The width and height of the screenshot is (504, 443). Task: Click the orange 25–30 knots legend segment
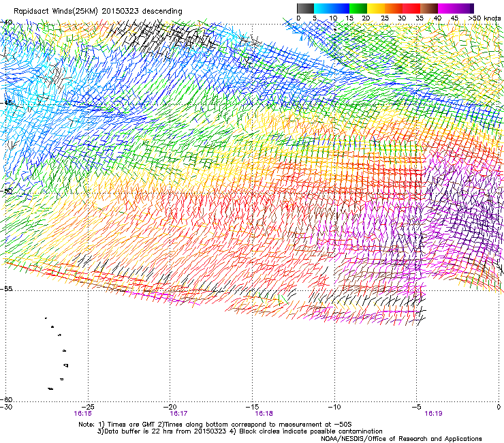click(x=394, y=8)
